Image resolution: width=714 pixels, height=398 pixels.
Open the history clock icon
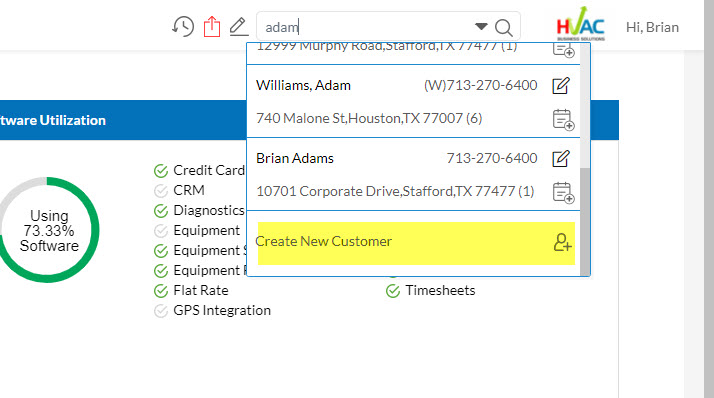click(x=183, y=27)
